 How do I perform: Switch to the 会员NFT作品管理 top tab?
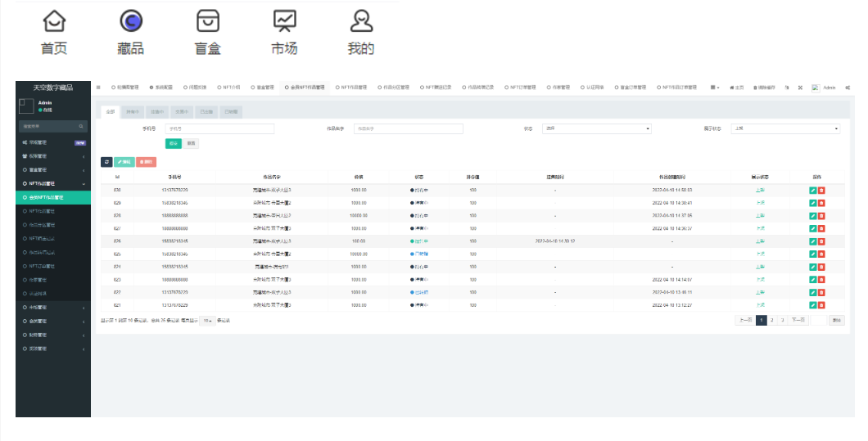click(305, 88)
